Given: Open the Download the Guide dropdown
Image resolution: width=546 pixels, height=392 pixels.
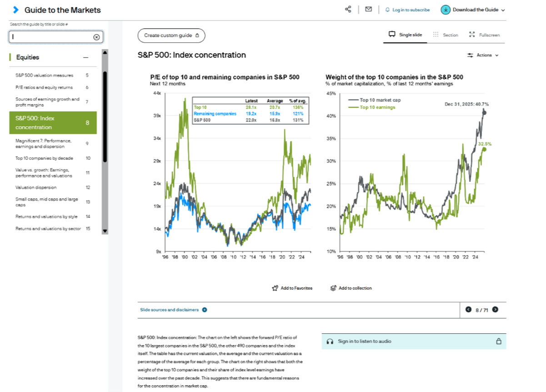Looking at the screenshot, I should 473,10.
